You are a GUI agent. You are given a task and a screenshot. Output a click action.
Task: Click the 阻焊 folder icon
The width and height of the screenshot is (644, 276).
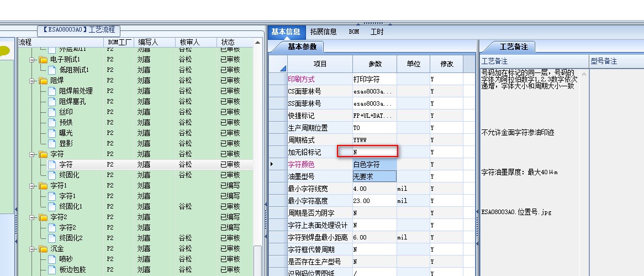coord(43,81)
